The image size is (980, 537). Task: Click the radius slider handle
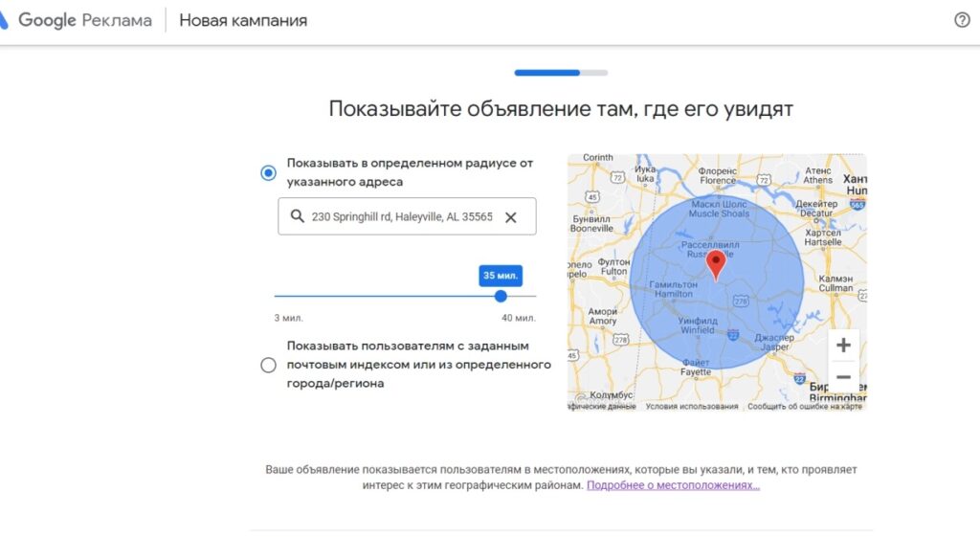pyautogui.click(x=501, y=296)
